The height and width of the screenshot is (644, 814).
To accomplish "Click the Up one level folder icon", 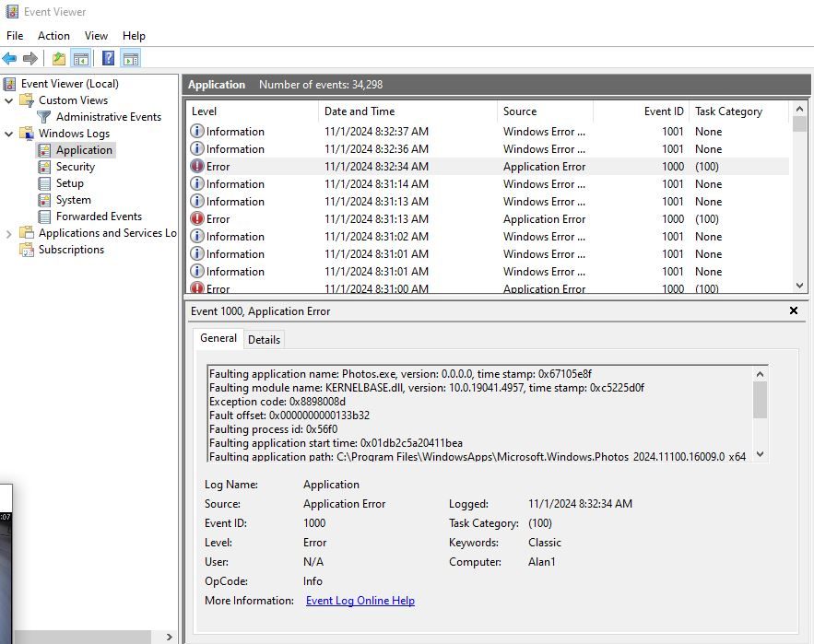I will [x=59, y=58].
